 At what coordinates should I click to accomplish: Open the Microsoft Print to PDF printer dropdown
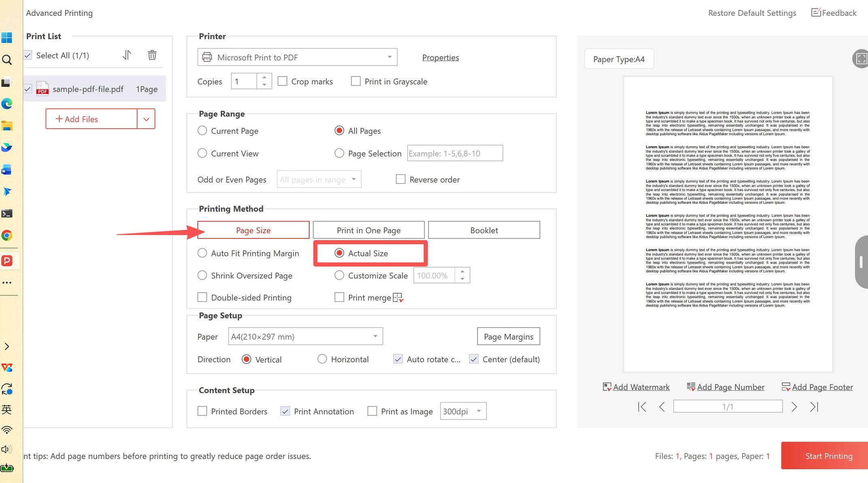(297, 57)
